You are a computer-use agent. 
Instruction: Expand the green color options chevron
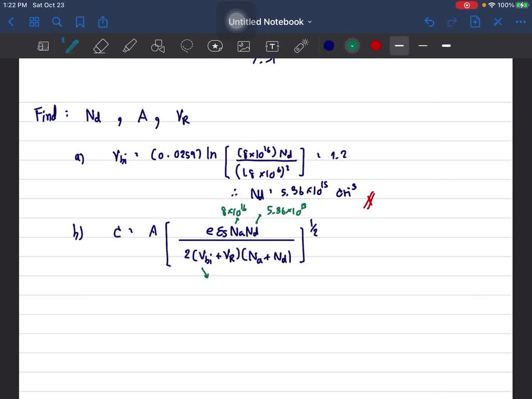352,46
